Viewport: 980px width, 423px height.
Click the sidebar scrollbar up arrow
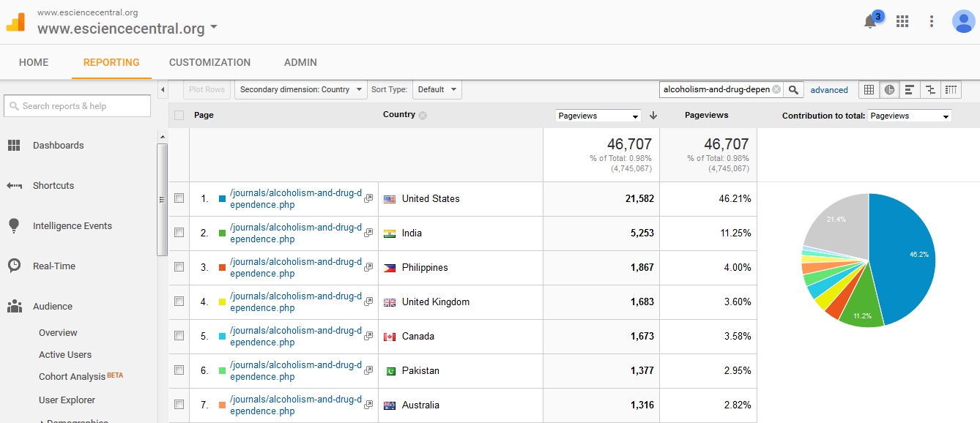[x=162, y=138]
